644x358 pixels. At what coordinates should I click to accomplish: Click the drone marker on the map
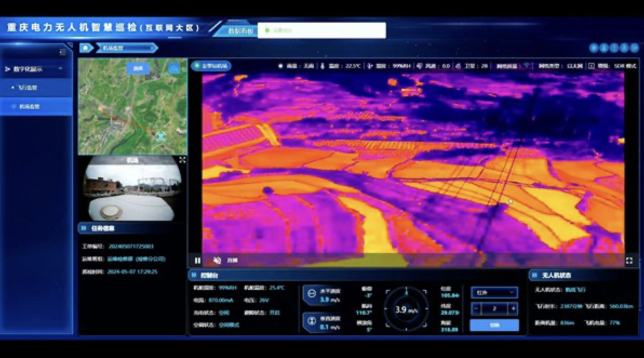[160, 135]
